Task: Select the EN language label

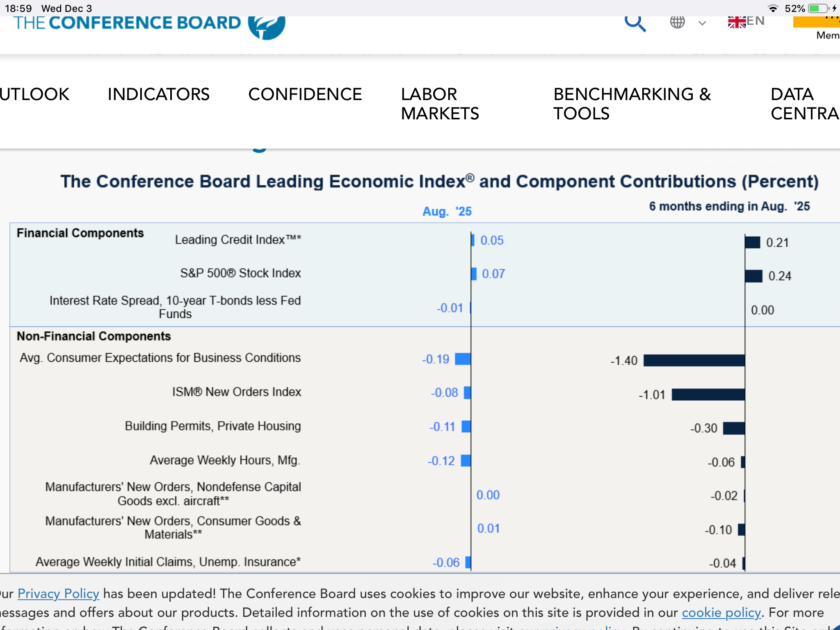Action: tap(756, 21)
